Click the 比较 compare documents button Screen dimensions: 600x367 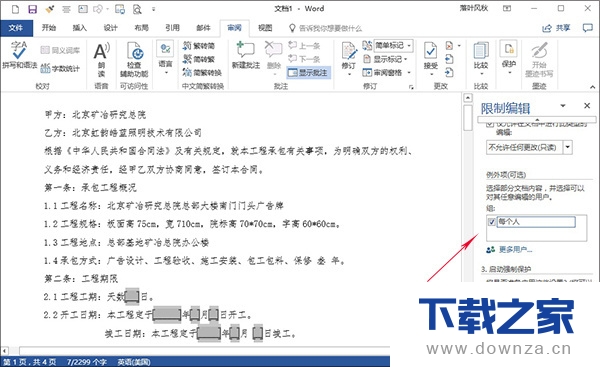coord(481,57)
